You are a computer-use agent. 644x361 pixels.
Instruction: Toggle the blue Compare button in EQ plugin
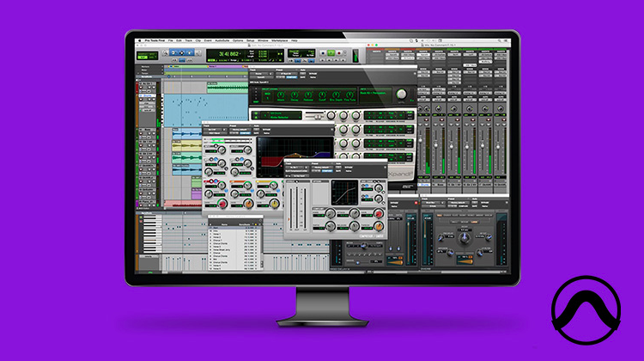246,133
